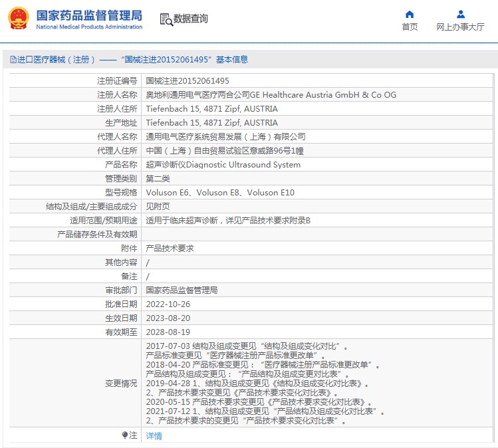Open the 首页 navigation item
Viewport: 498px width, 448px height.
(410, 27)
